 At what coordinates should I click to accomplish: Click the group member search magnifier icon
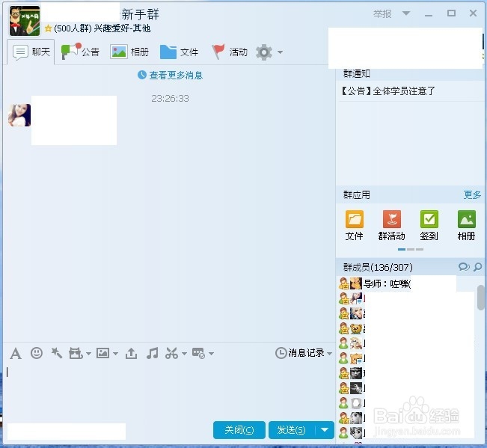pyautogui.click(x=478, y=267)
